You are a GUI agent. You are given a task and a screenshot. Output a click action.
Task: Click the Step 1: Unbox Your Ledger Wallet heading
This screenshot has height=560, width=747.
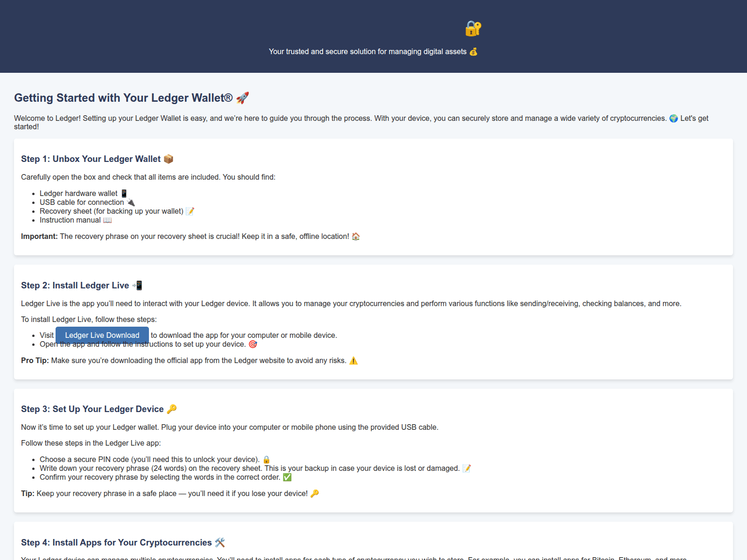pos(97,159)
